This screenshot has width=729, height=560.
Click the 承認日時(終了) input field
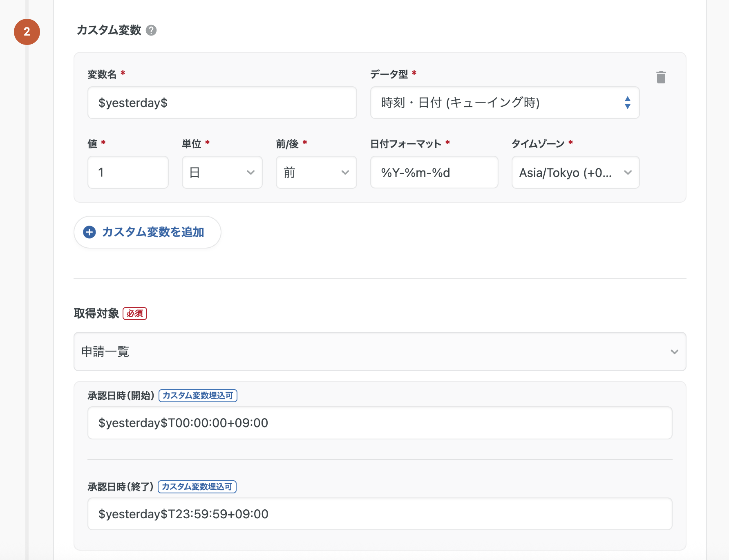click(380, 514)
